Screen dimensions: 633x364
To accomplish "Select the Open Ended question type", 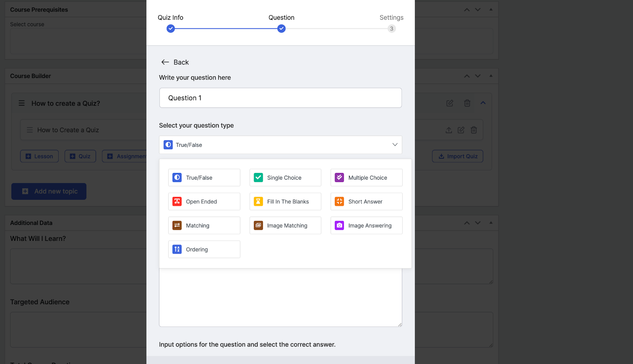I will point(204,201).
